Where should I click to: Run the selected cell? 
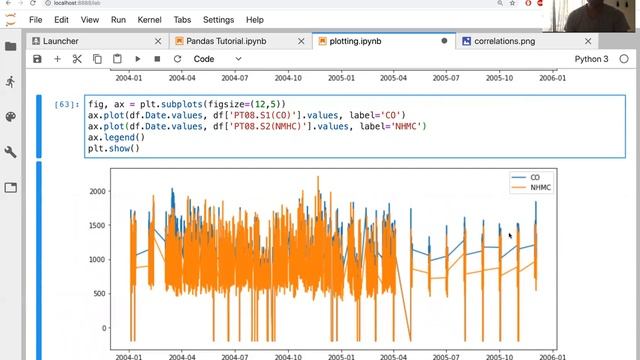tap(138, 59)
